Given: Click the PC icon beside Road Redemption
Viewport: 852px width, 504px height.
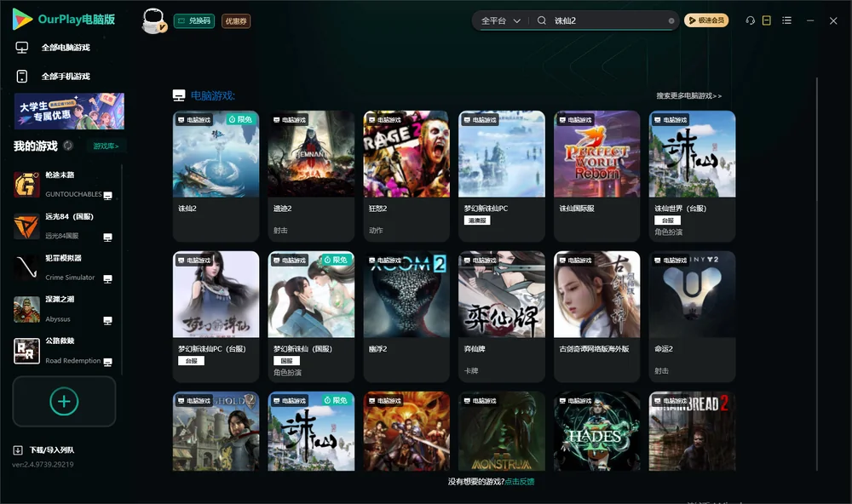Looking at the screenshot, I should (x=107, y=363).
